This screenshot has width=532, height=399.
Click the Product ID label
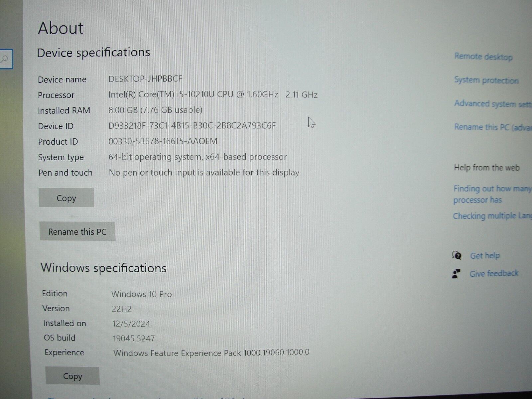click(x=58, y=142)
